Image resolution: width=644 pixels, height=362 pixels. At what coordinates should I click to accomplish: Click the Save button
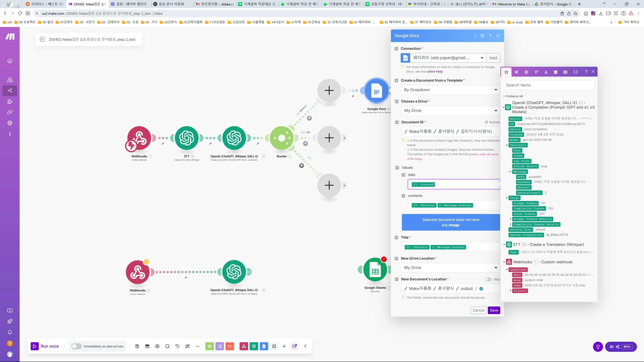pyautogui.click(x=494, y=310)
